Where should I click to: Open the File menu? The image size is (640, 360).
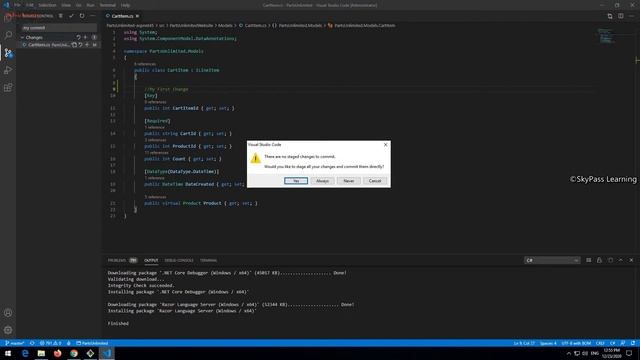point(17,5)
